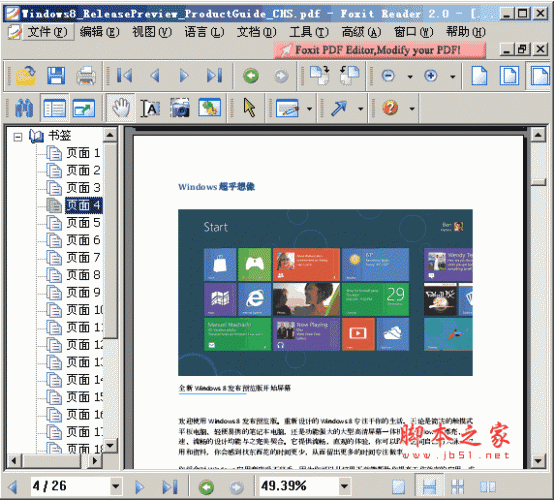Open the page number dropdown at bottom

[x=115, y=486]
